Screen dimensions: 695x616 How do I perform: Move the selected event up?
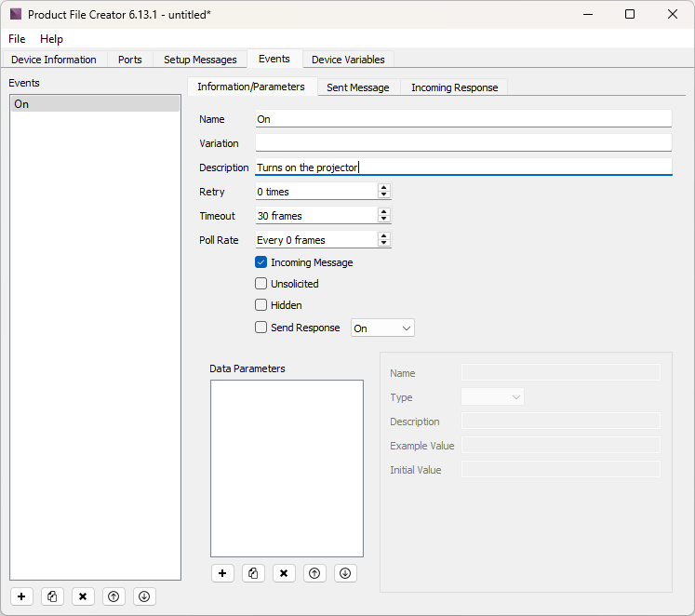click(114, 596)
